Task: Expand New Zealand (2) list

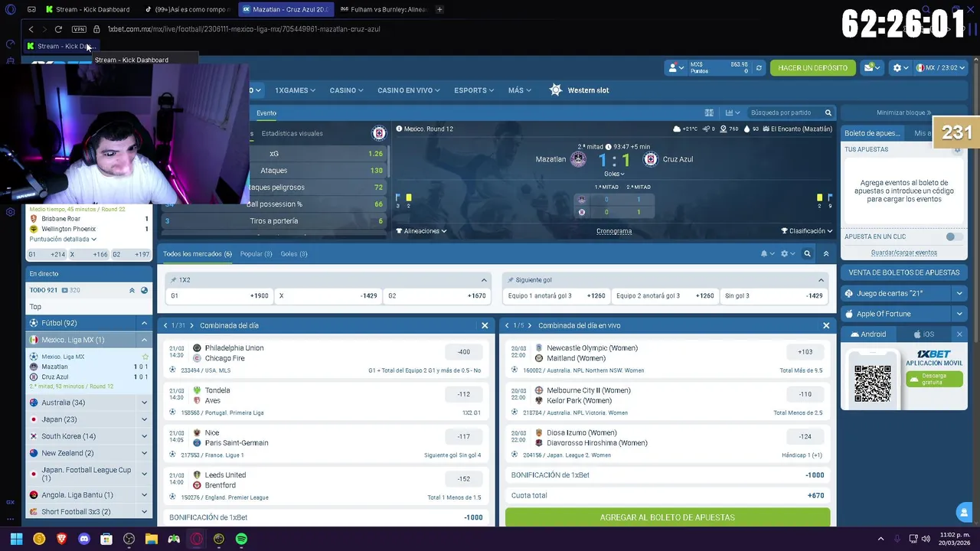Action: point(144,453)
